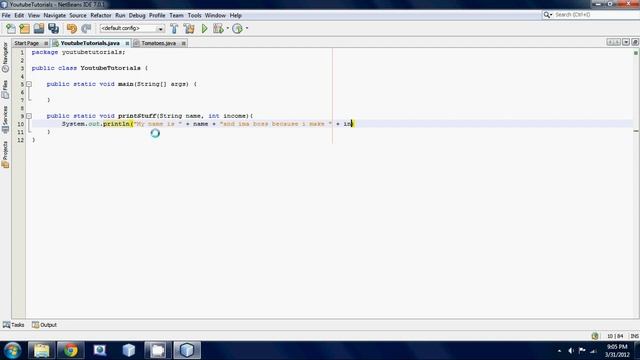
Task: Click the Redo toolbar icon
Action: point(86,29)
